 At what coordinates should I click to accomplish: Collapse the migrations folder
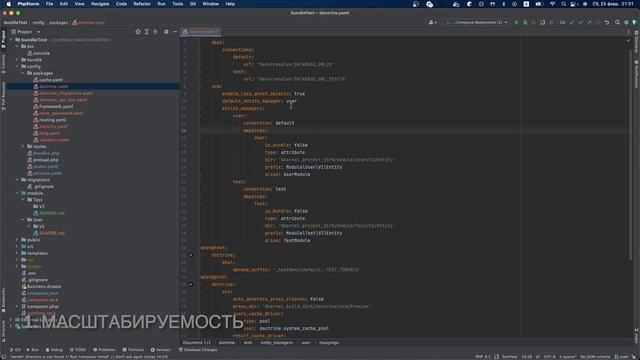pyautogui.click(x=17, y=180)
